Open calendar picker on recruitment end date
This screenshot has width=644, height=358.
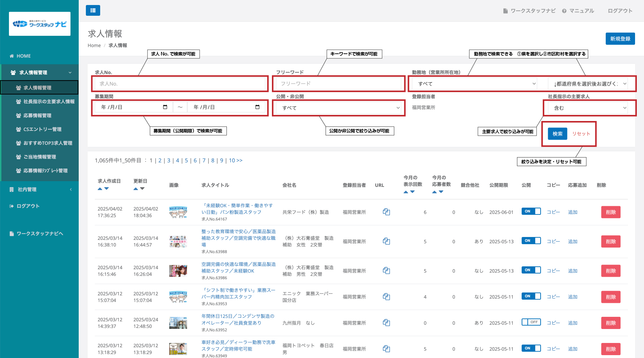(257, 107)
